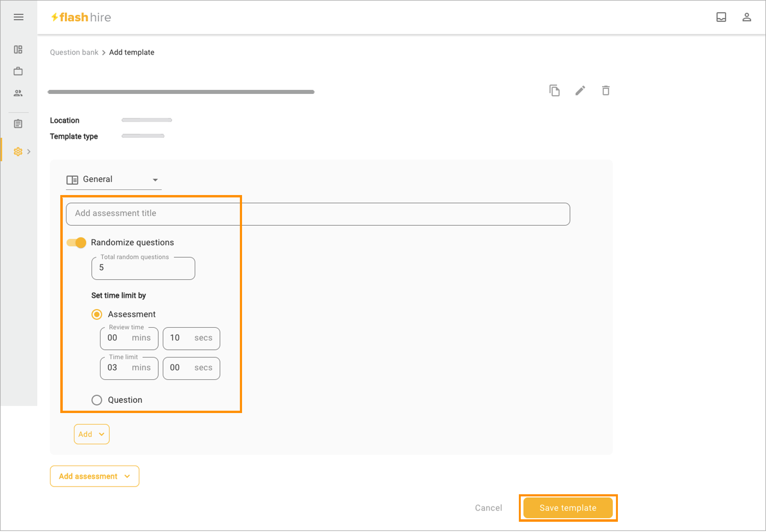This screenshot has width=766, height=532.
Task: Open the General category dropdown
Action: pos(114,180)
